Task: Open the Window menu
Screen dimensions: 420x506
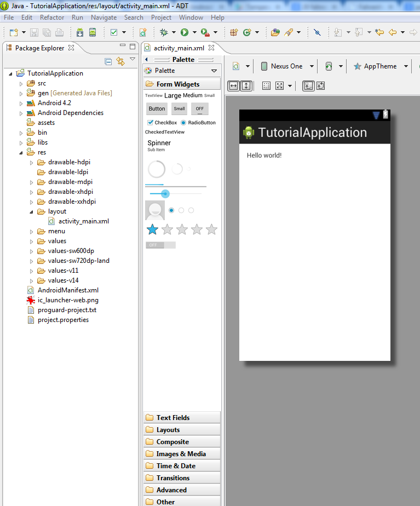Action: pos(191,18)
